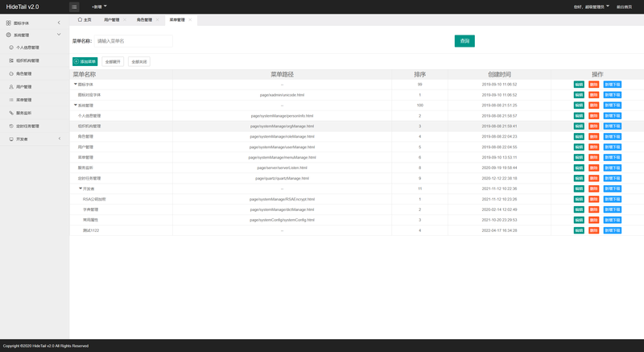Click the 系统管理 gear icon in sidebar

[x=9, y=35]
